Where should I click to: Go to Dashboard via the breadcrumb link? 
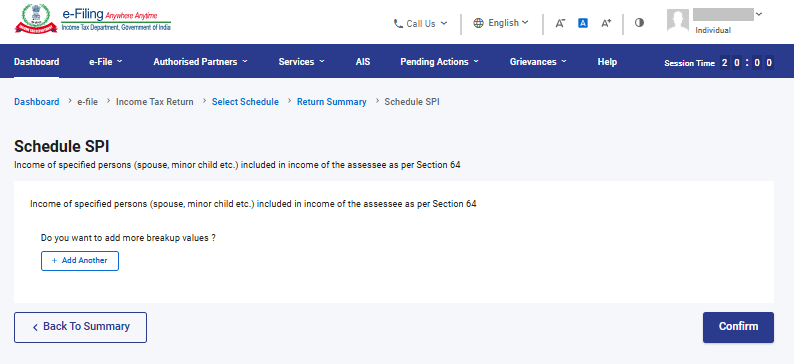click(x=36, y=102)
